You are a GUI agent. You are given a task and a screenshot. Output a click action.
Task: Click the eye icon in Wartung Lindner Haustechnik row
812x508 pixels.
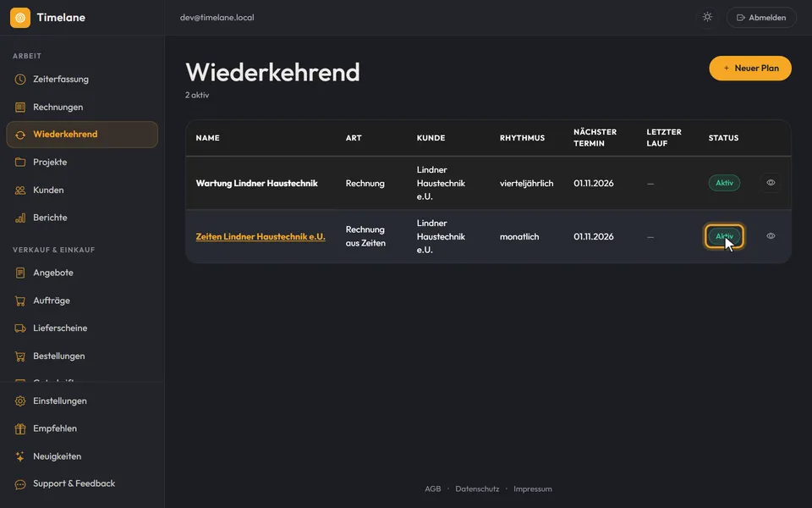coord(771,183)
